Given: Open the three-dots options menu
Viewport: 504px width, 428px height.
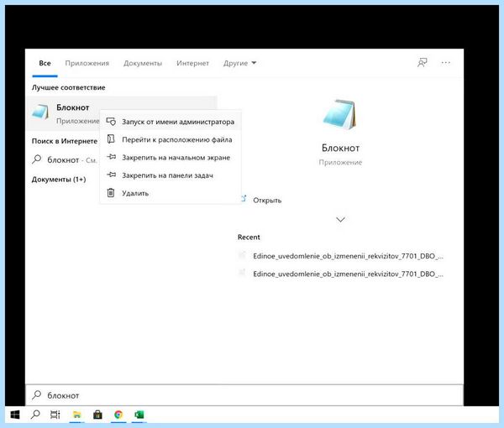Looking at the screenshot, I should [x=446, y=63].
